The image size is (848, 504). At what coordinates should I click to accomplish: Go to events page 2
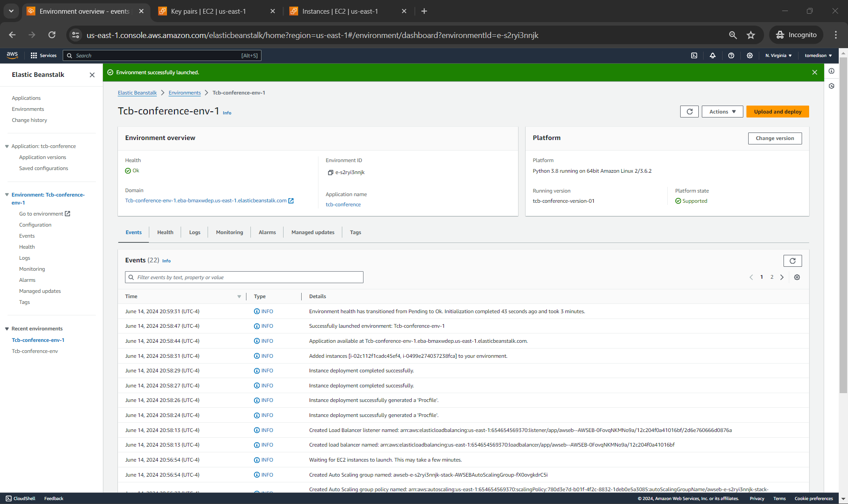coord(772,277)
